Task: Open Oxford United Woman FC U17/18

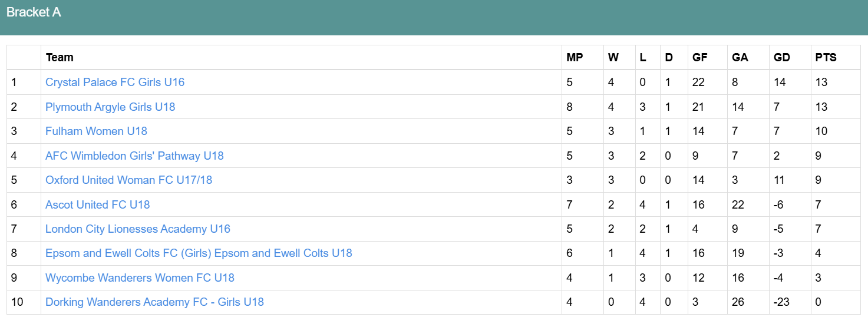Action: tap(128, 180)
